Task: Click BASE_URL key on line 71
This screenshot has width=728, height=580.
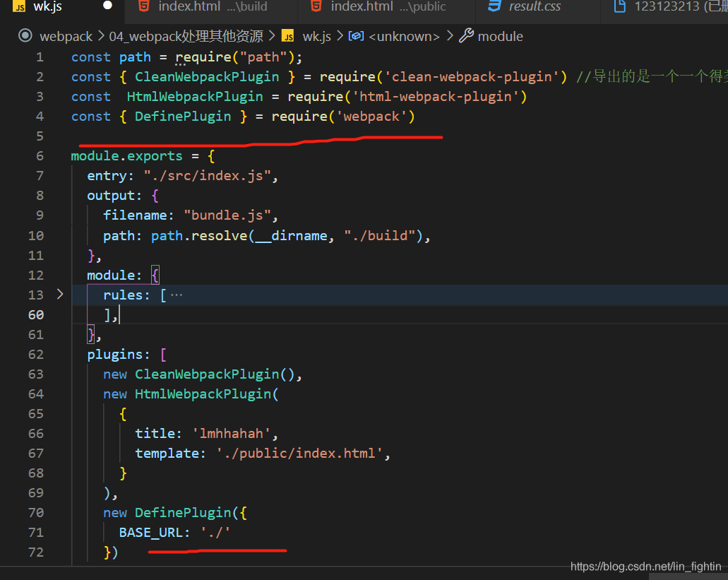Action: coord(150,533)
